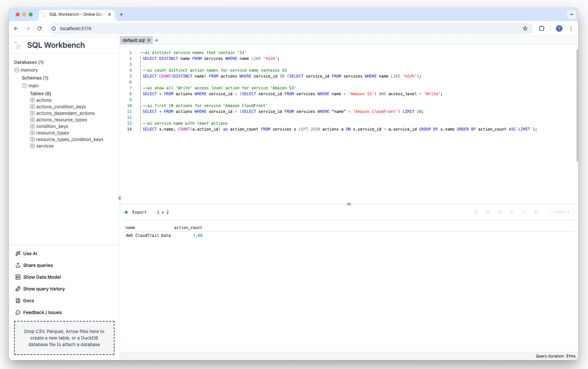
Task: Click the table icon next to condition_keys
Action: click(x=32, y=126)
